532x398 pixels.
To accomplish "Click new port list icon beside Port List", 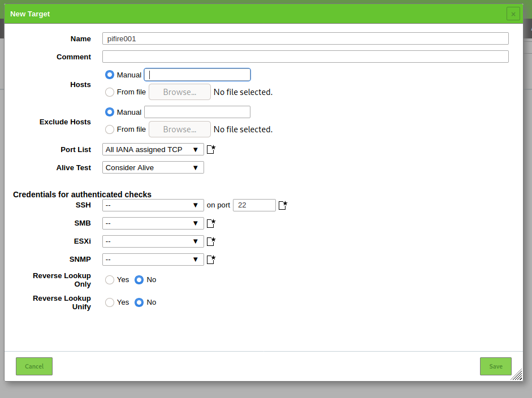I will [211, 150].
